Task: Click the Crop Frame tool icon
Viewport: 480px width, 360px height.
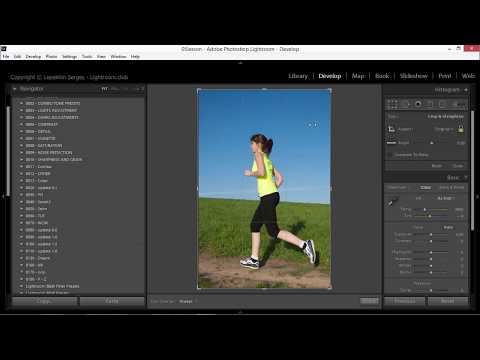Action: click(391, 129)
